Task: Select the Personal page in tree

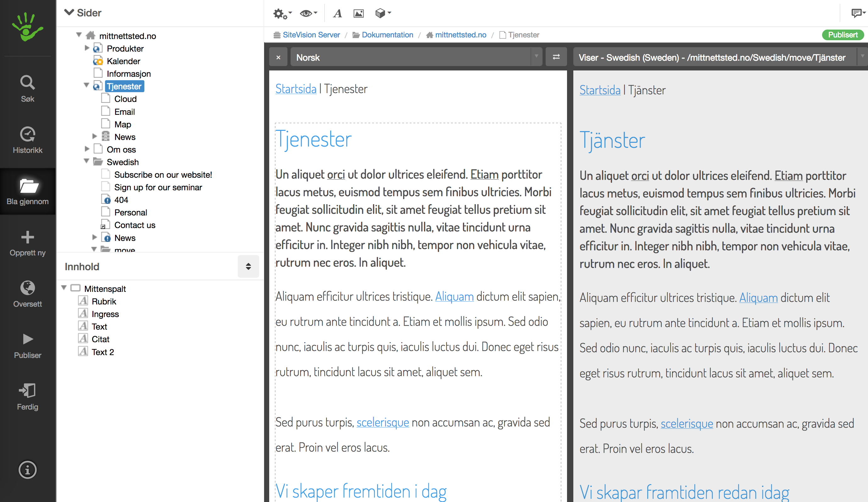Action: tap(131, 213)
